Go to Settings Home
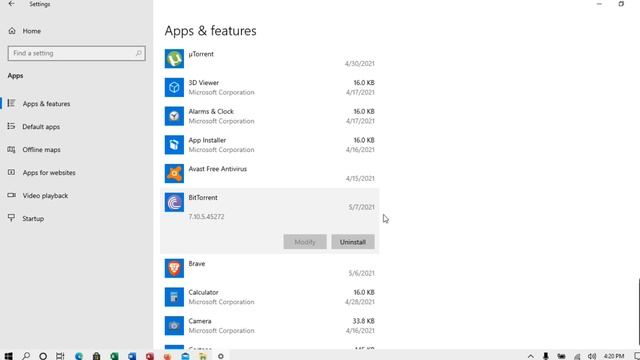The height and width of the screenshot is (360, 640). pos(31,31)
